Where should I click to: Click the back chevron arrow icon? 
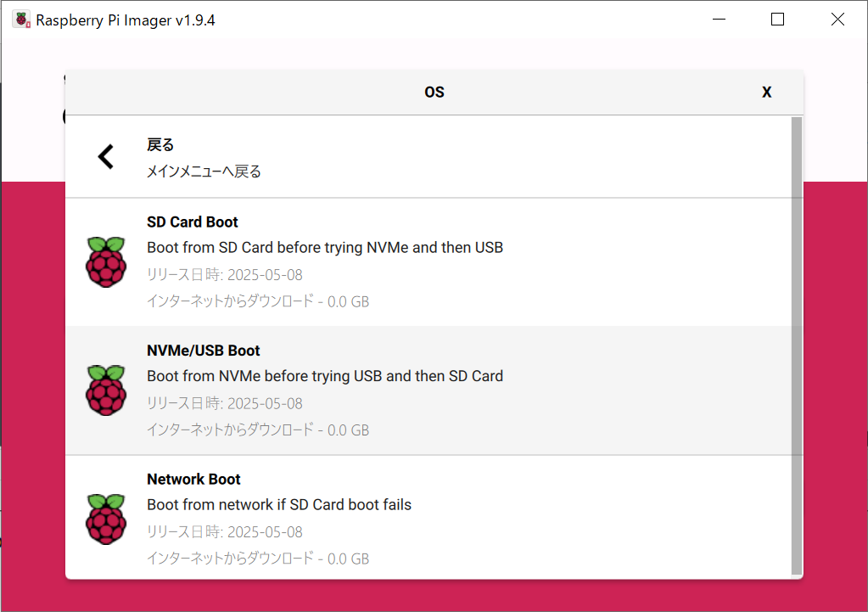(x=106, y=157)
